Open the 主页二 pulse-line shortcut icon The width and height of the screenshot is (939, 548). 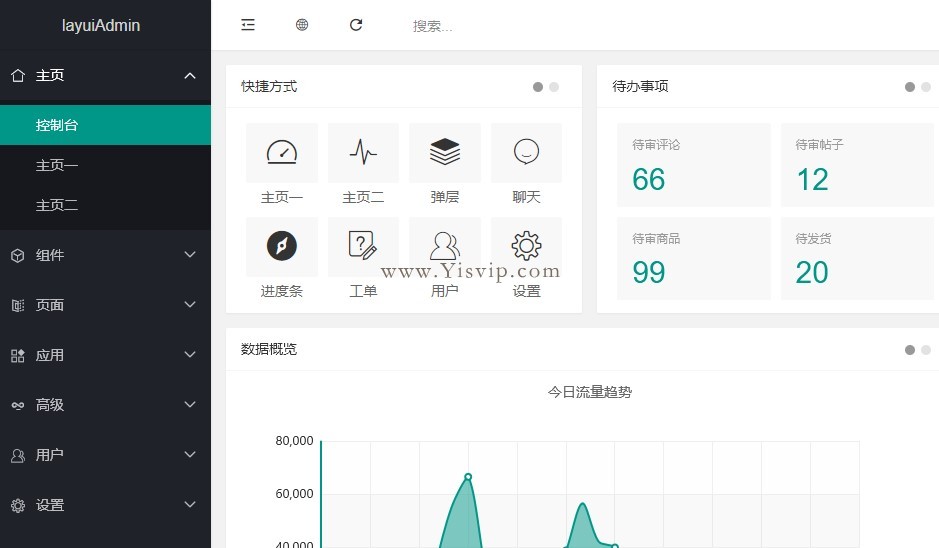pos(363,153)
